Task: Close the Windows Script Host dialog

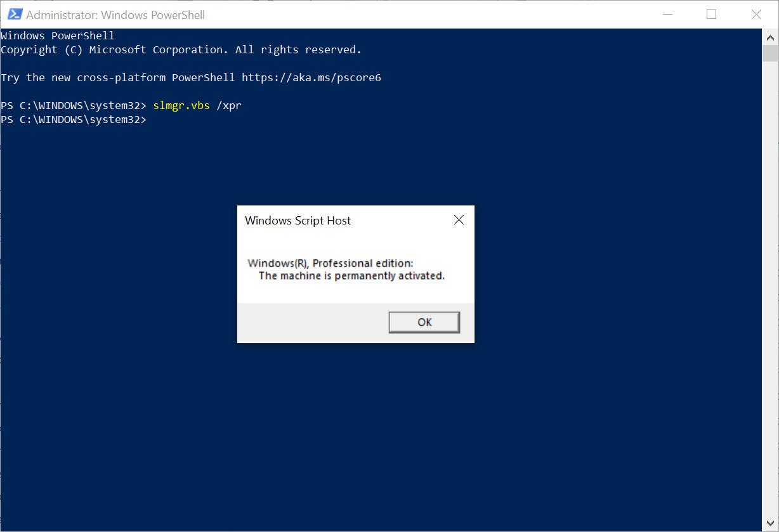Action: pyautogui.click(x=459, y=220)
